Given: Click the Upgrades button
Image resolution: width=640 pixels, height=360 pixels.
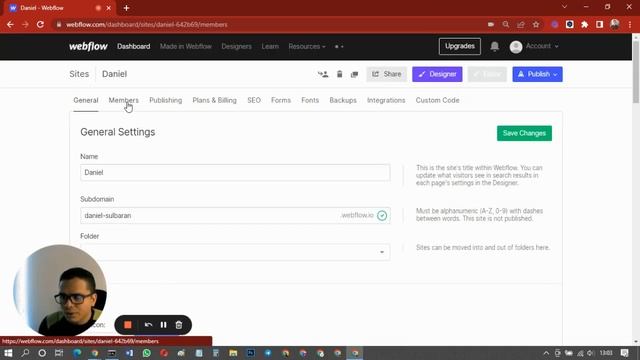Looking at the screenshot, I should pyautogui.click(x=460, y=47).
